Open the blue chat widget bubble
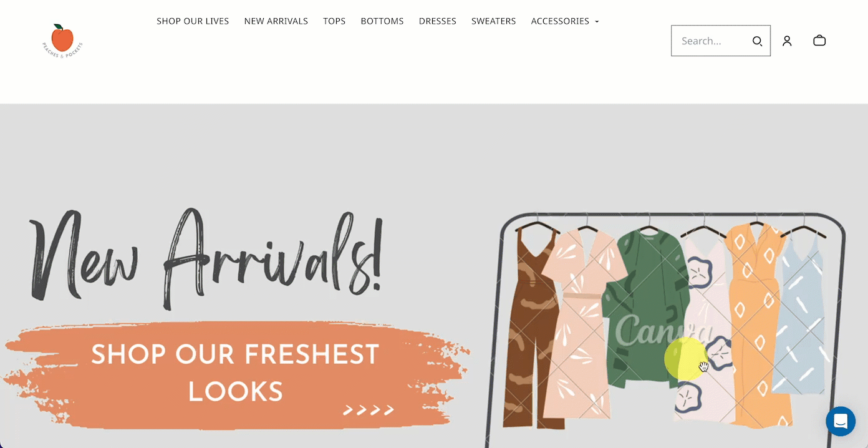The height and width of the screenshot is (448, 868). (x=841, y=421)
